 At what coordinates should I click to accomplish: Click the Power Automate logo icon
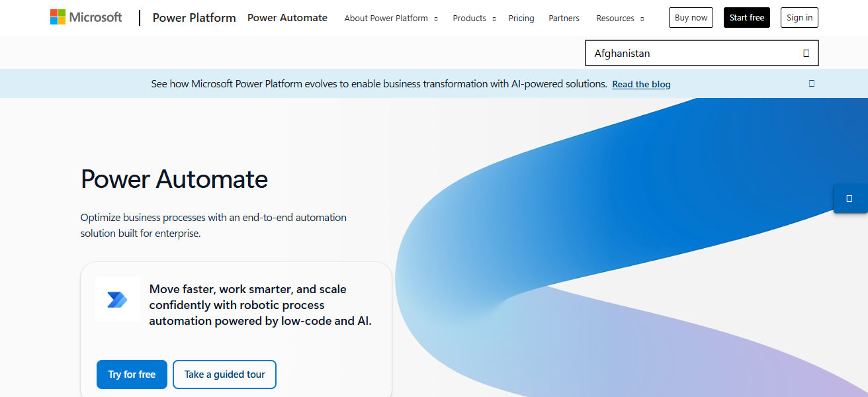[117, 299]
